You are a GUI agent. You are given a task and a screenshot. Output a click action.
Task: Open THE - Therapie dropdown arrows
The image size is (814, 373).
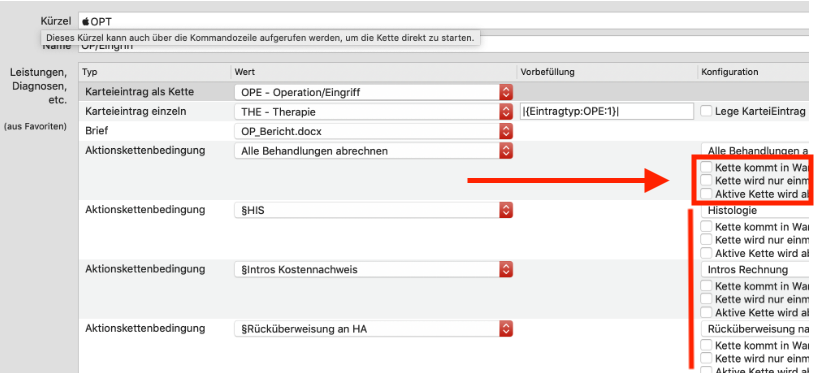tap(506, 112)
